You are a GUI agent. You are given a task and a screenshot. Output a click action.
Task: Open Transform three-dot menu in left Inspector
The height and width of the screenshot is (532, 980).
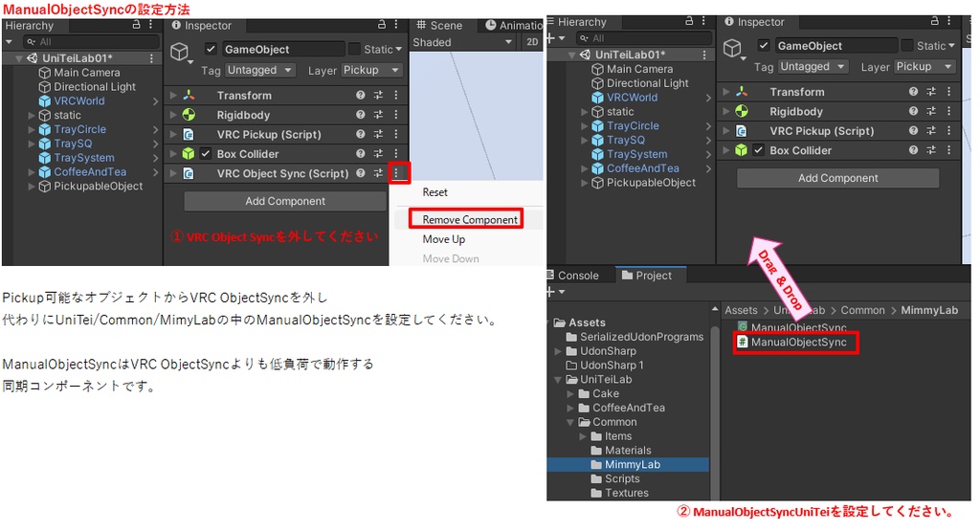(x=396, y=95)
